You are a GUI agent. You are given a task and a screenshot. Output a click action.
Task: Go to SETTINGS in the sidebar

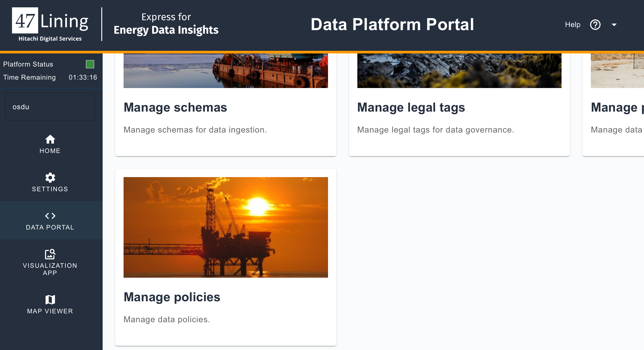pyautogui.click(x=50, y=189)
